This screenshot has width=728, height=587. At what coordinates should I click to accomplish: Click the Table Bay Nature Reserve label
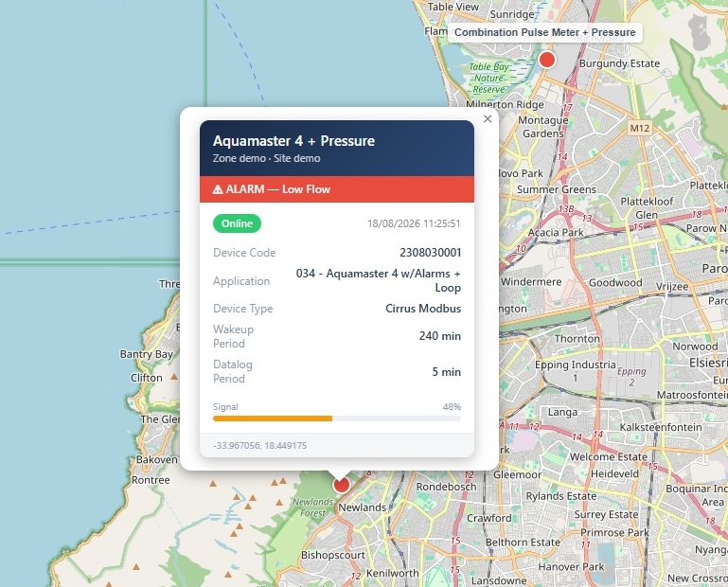click(x=488, y=78)
